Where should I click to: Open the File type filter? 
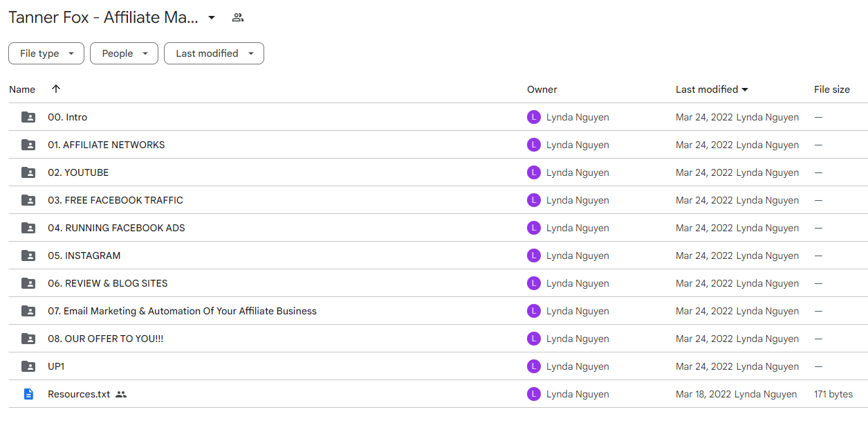coord(46,53)
